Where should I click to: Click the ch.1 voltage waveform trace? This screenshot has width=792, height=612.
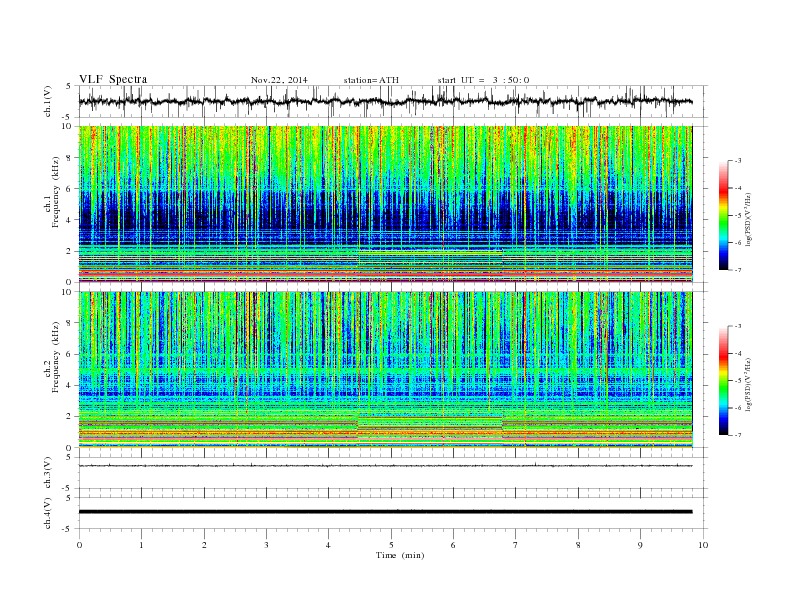[x=385, y=101]
